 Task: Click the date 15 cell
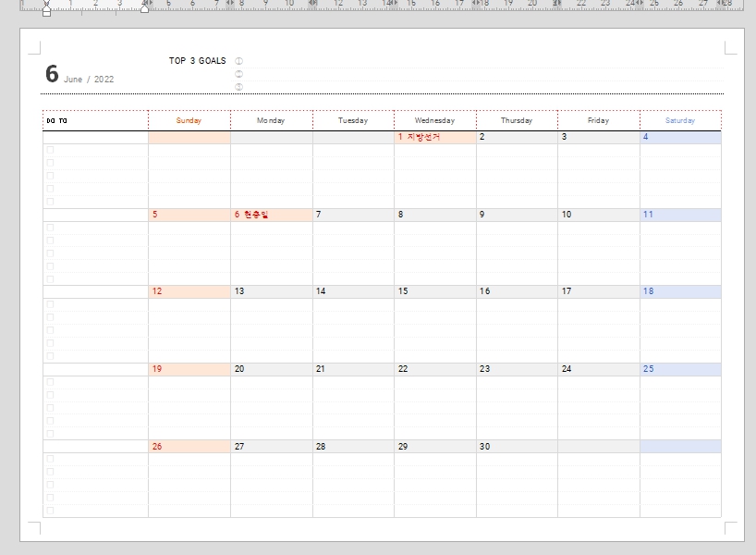point(435,291)
